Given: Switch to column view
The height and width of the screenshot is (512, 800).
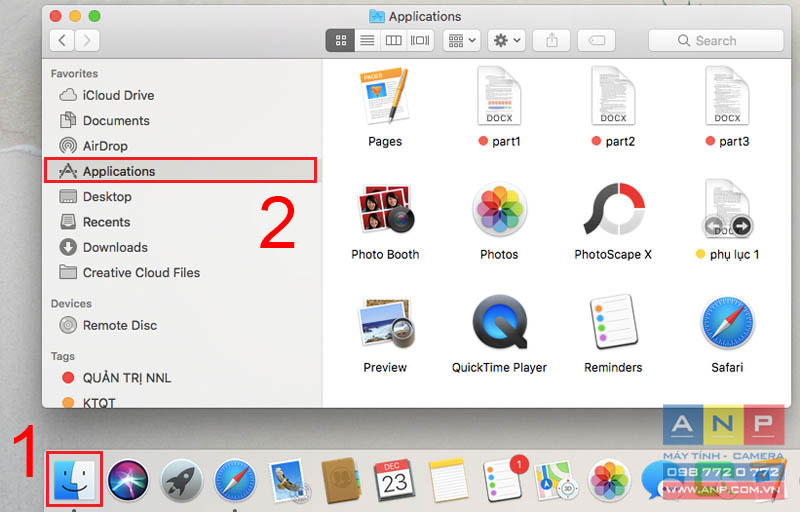Looking at the screenshot, I should tap(393, 40).
